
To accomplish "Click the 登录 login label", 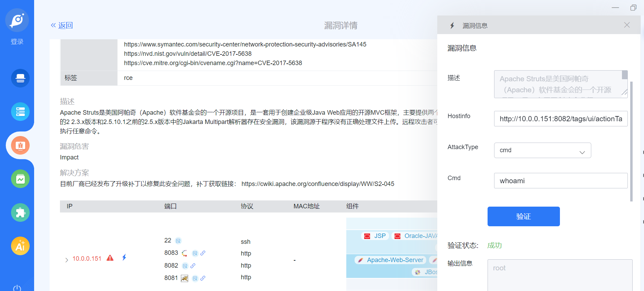I will [17, 42].
